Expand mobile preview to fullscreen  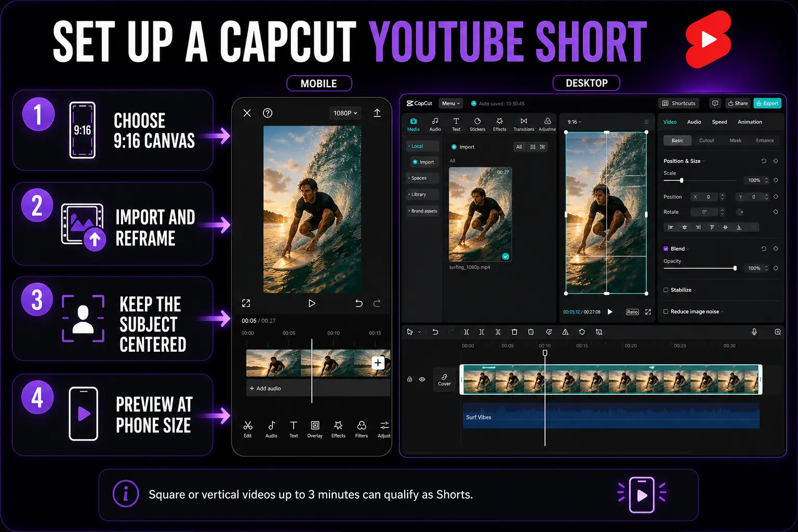coord(246,303)
